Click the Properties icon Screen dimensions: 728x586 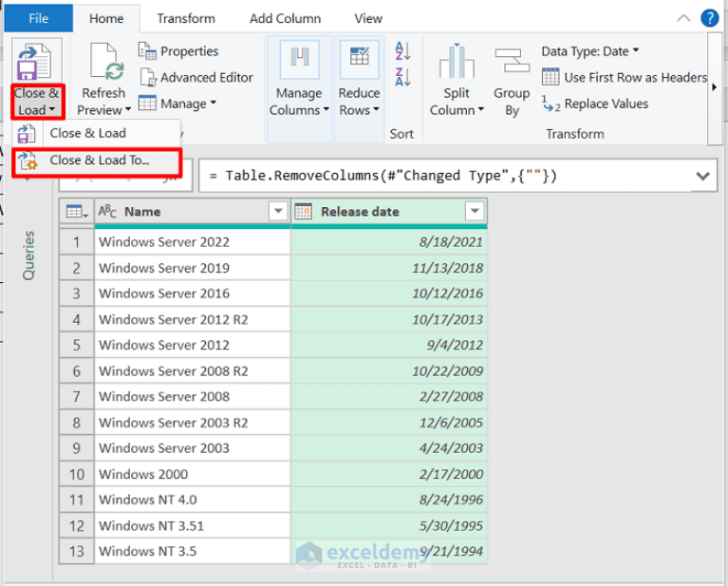point(147,51)
